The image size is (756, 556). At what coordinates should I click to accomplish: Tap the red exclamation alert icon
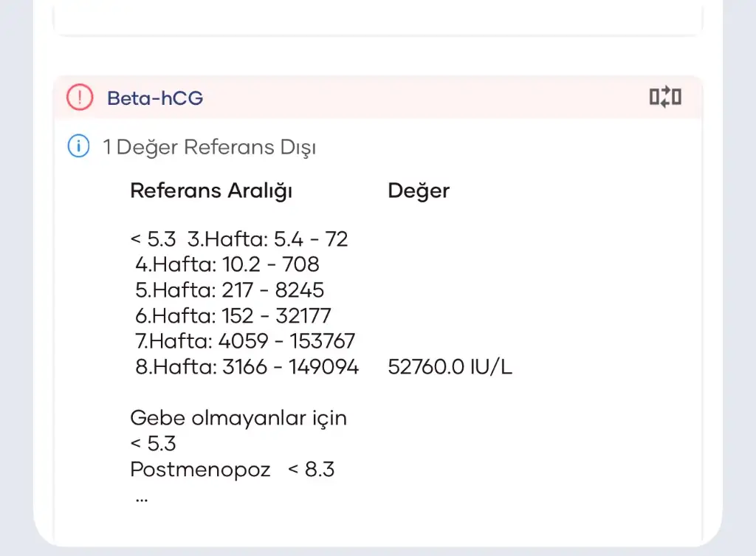tap(80, 97)
